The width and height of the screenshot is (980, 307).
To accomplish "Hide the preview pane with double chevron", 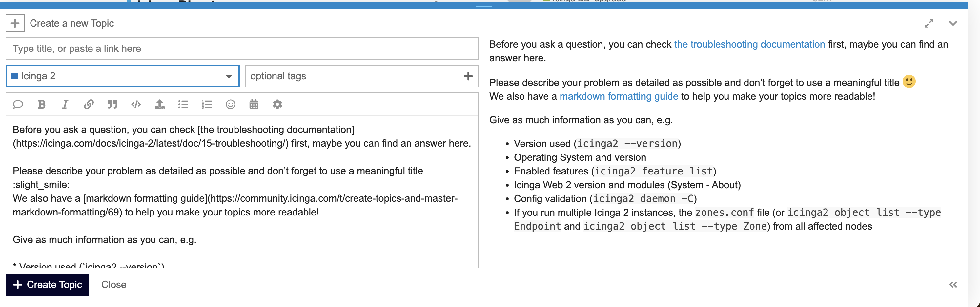I will point(952,285).
